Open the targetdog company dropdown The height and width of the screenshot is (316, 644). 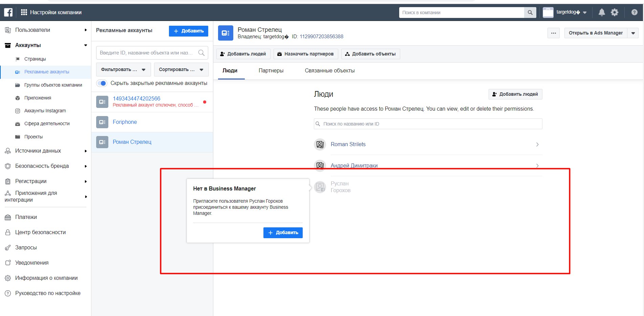(585, 13)
